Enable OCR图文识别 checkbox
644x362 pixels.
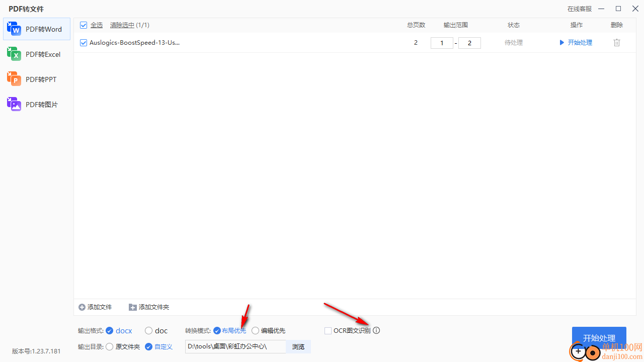coord(328,330)
